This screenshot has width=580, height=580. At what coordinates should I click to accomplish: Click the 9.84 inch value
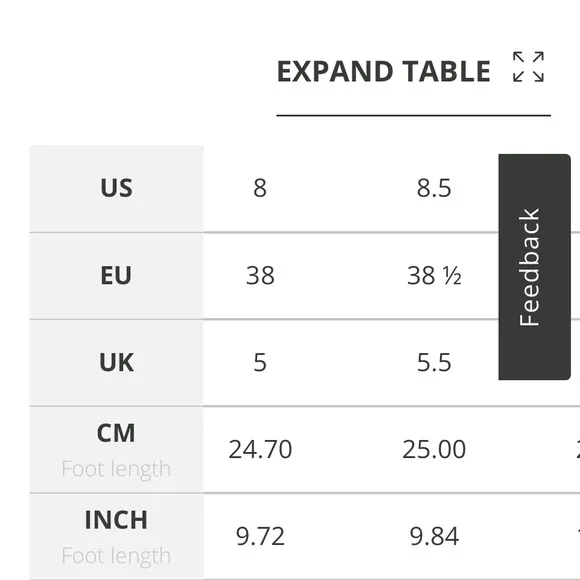[x=434, y=536]
